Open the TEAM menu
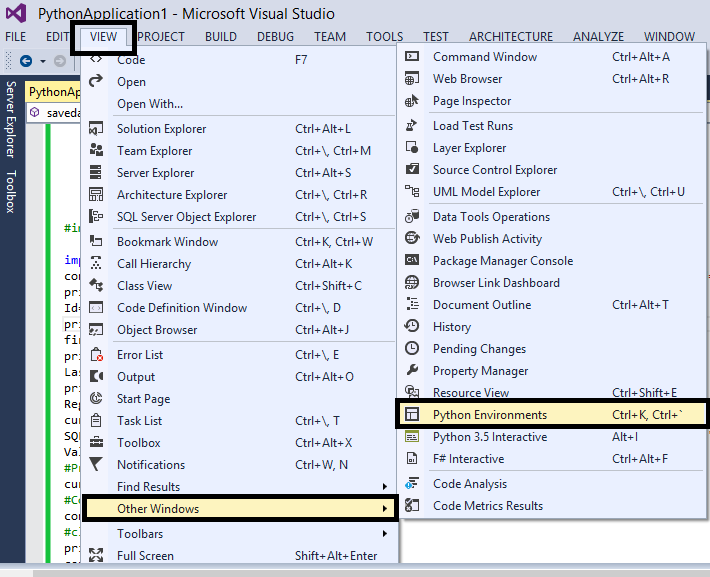Screen dimensions: 710x577 pos(330,37)
